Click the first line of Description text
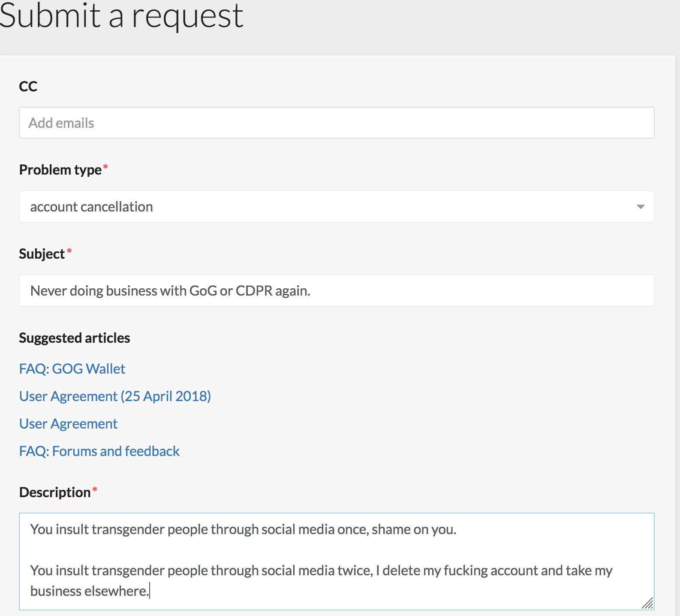Viewport: 680px width, 616px height. coord(243,530)
